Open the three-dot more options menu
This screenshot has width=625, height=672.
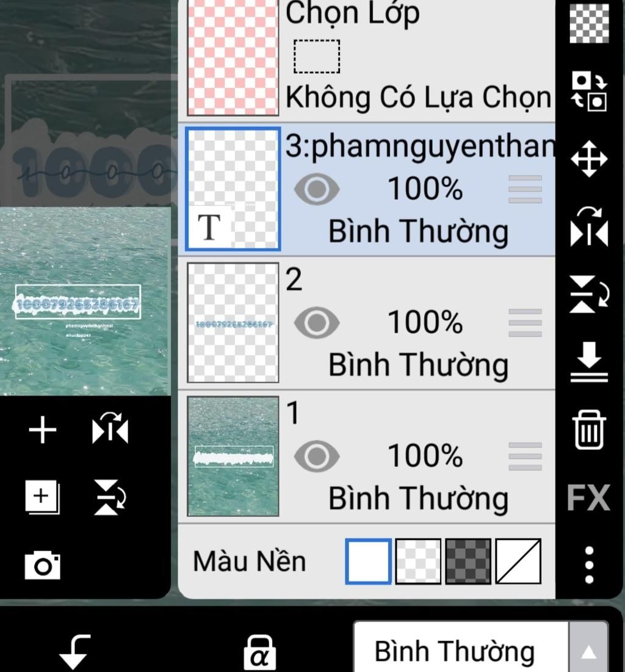tap(589, 565)
